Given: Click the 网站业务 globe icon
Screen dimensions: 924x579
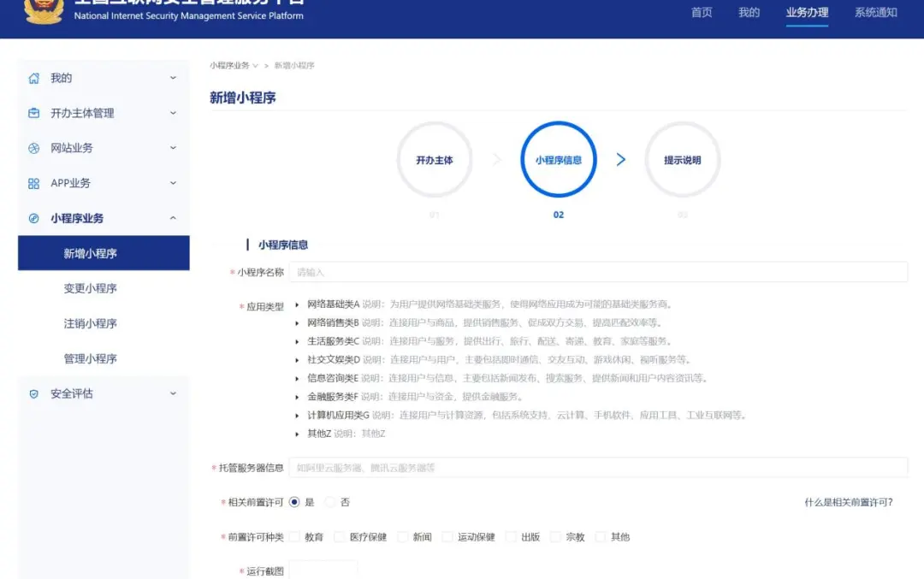Looking at the screenshot, I should click(x=34, y=149).
